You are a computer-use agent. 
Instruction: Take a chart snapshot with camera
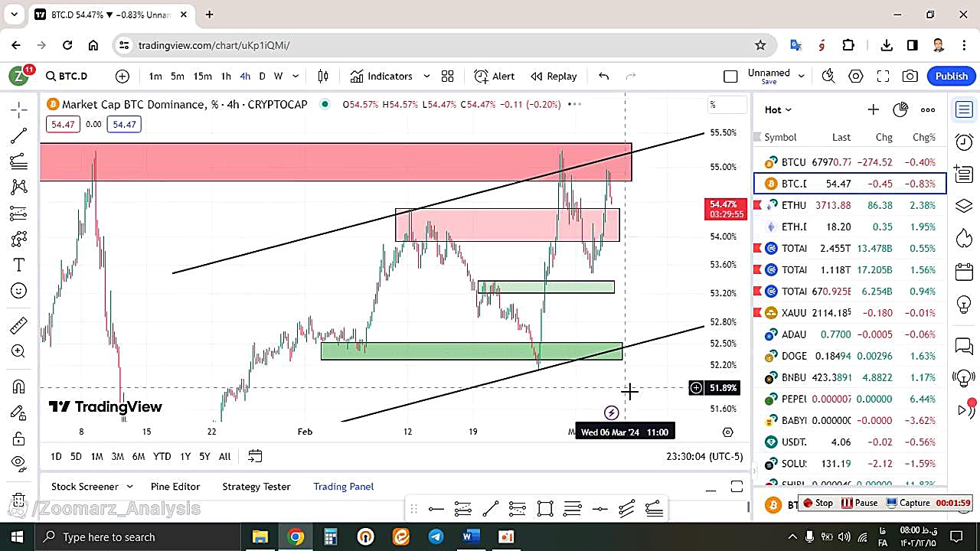pyautogui.click(x=910, y=76)
